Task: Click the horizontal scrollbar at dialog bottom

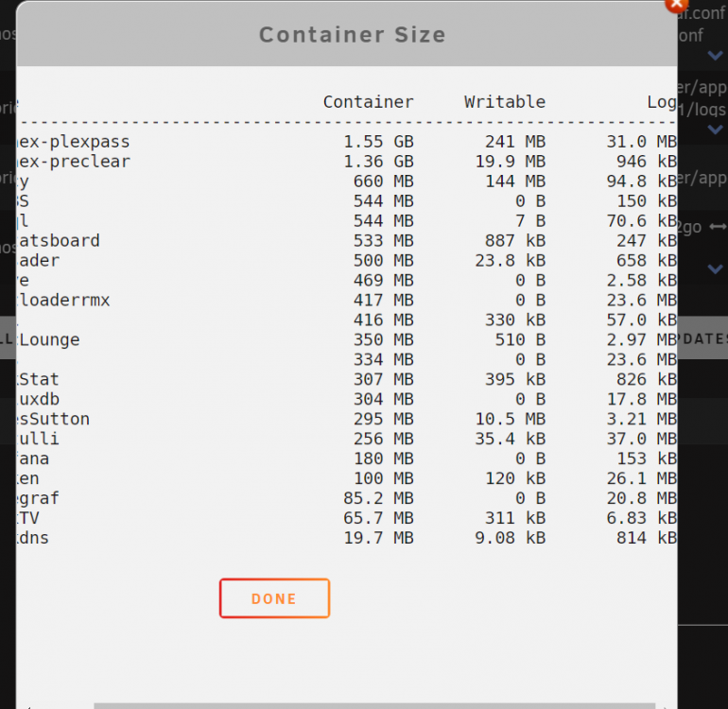Action: (x=374, y=706)
